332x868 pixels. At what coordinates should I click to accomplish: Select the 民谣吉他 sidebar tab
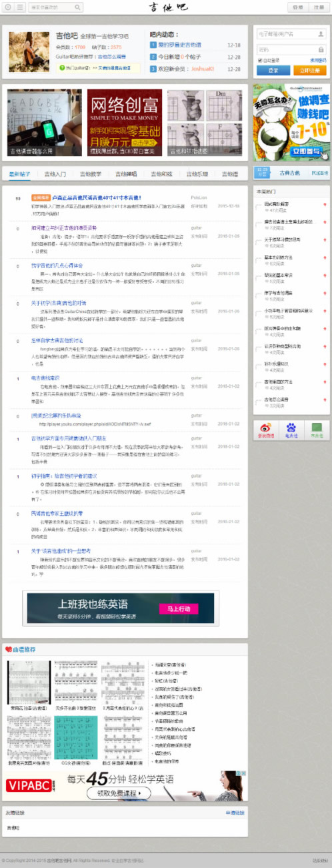[x=320, y=173]
